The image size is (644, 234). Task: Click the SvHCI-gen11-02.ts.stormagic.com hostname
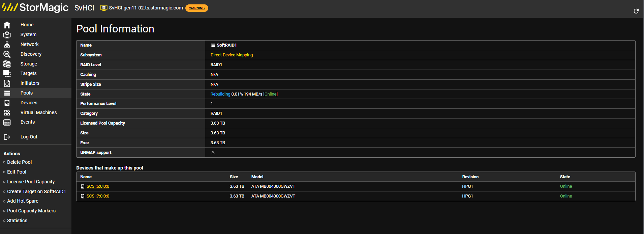(146, 8)
